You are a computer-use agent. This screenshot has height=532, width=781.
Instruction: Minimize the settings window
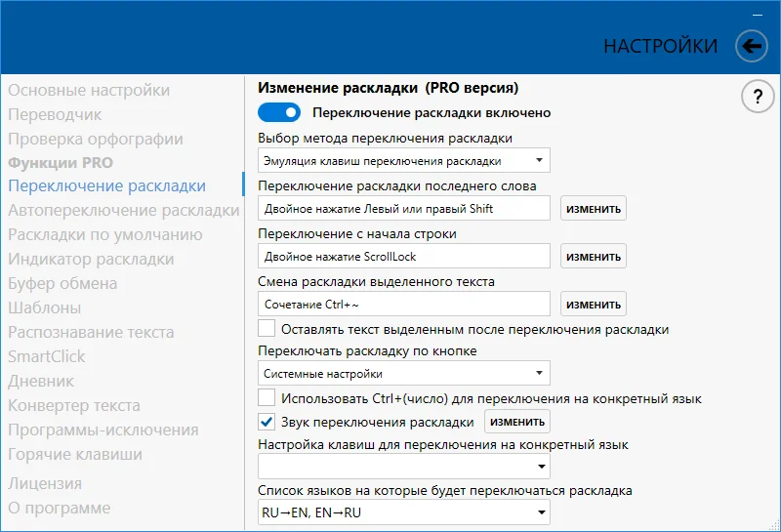[758, 15]
